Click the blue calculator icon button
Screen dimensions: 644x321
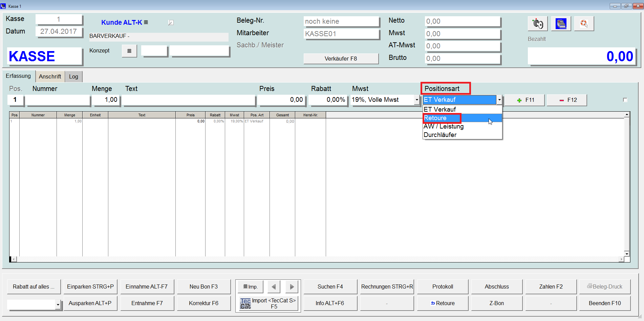(x=561, y=24)
